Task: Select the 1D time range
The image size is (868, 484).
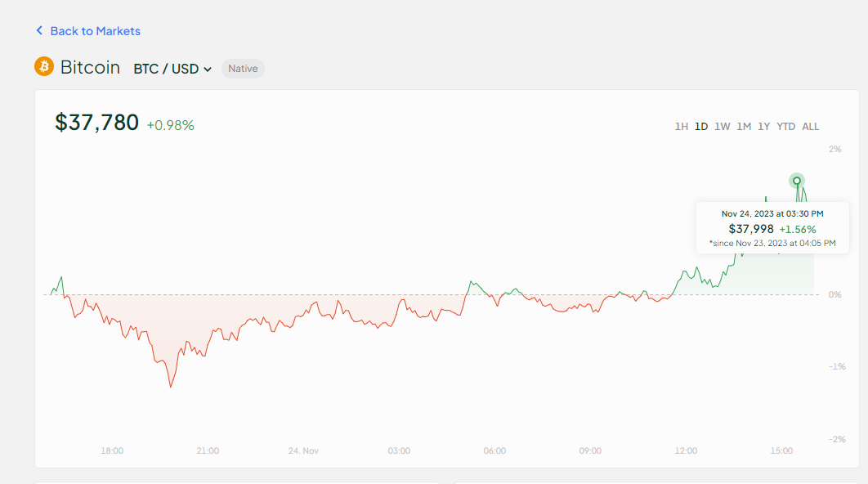Action: pos(701,126)
